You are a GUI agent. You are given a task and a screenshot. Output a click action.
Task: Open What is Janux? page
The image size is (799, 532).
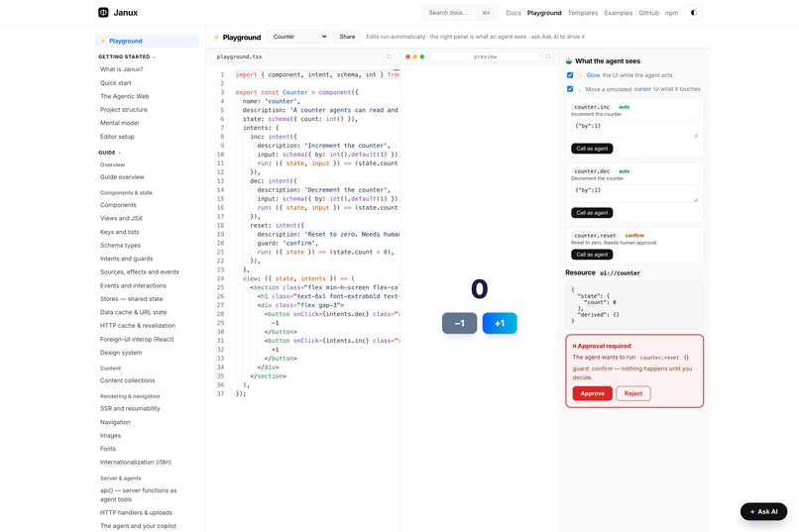(121, 69)
